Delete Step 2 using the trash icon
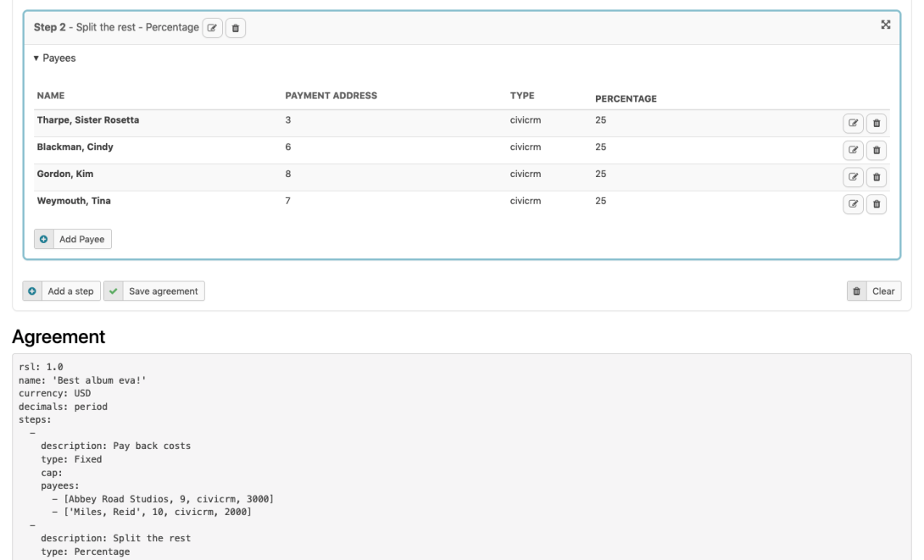 [236, 27]
